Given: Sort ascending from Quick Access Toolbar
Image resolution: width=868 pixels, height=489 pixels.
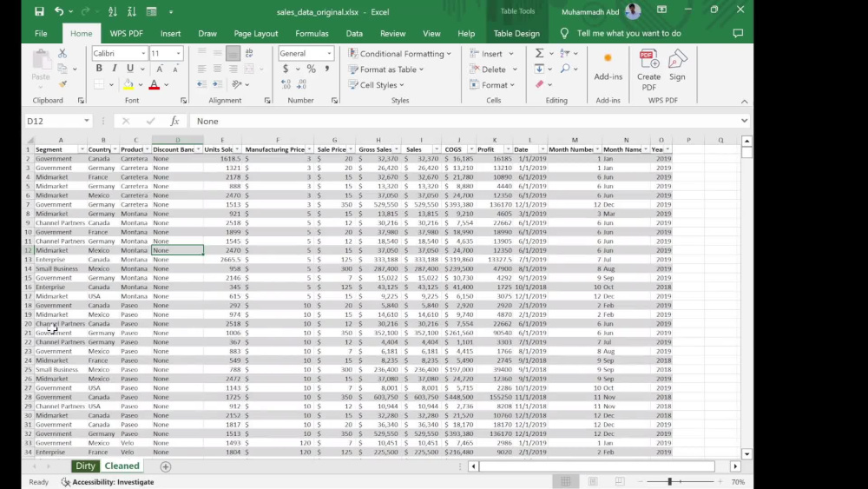Looking at the screenshot, I should tap(112, 11).
